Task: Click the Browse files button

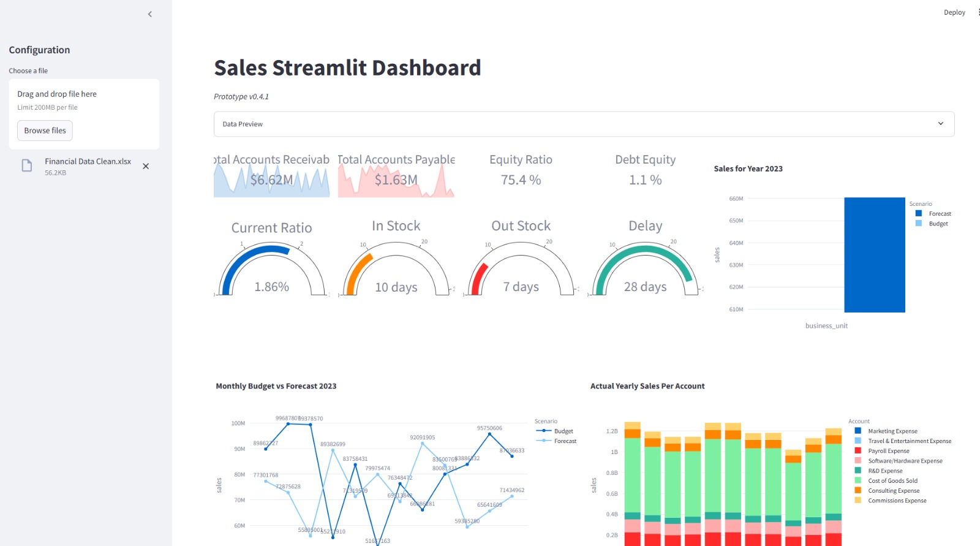Action: [x=45, y=131]
